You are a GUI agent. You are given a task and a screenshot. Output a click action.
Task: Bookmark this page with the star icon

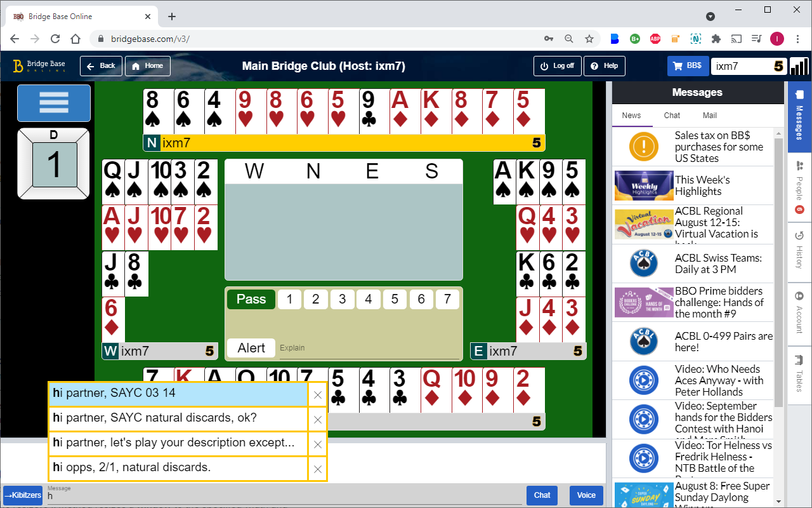589,39
